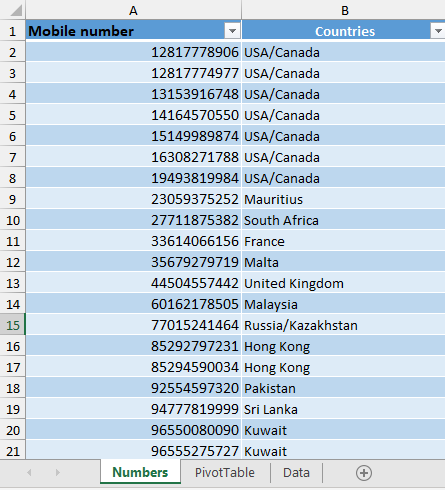Select column A header
Image resolution: width=445 pixels, height=490 pixels.
(133, 10)
